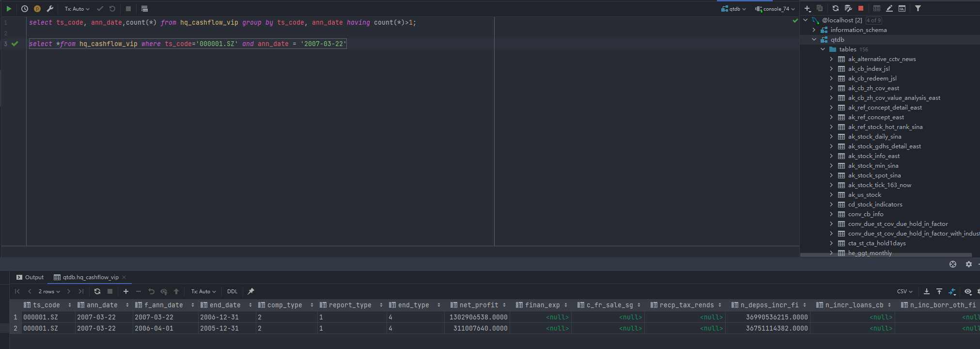Viewport: 980px width, 349px height.
Task: Toggle the eye view options in results toolbar
Action: (x=968, y=291)
